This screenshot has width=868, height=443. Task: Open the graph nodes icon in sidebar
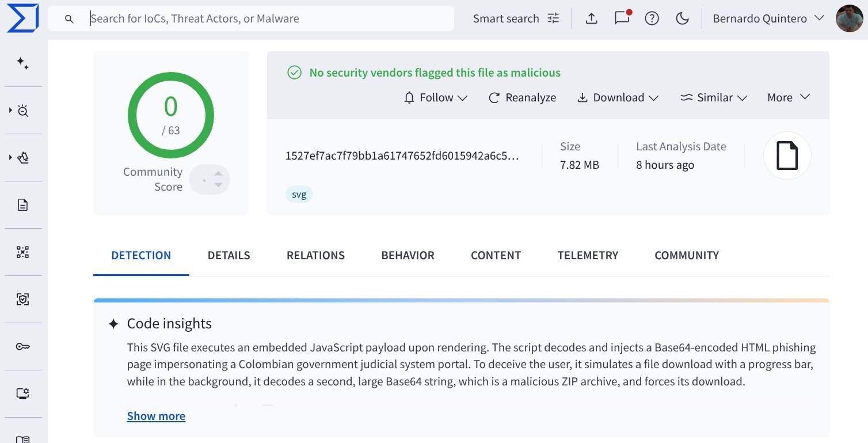[23, 252]
